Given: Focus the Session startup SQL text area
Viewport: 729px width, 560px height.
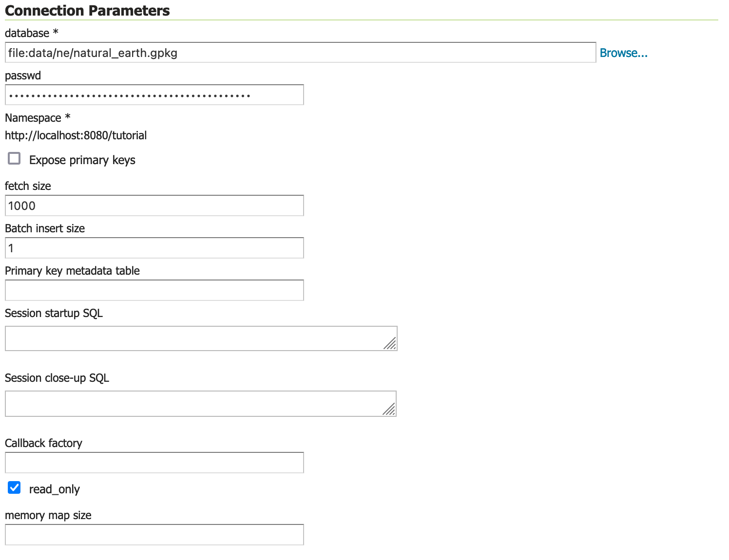Looking at the screenshot, I should click(x=195, y=338).
